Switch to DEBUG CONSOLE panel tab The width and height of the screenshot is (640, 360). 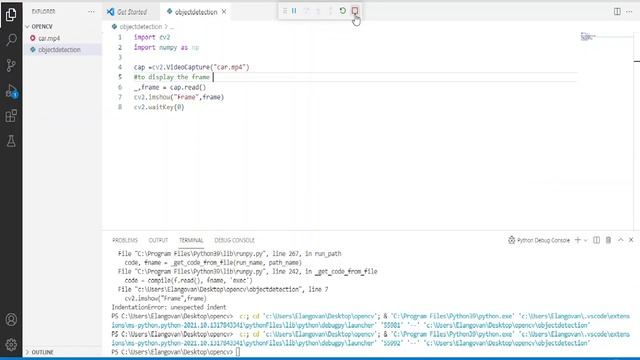(234, 240)
